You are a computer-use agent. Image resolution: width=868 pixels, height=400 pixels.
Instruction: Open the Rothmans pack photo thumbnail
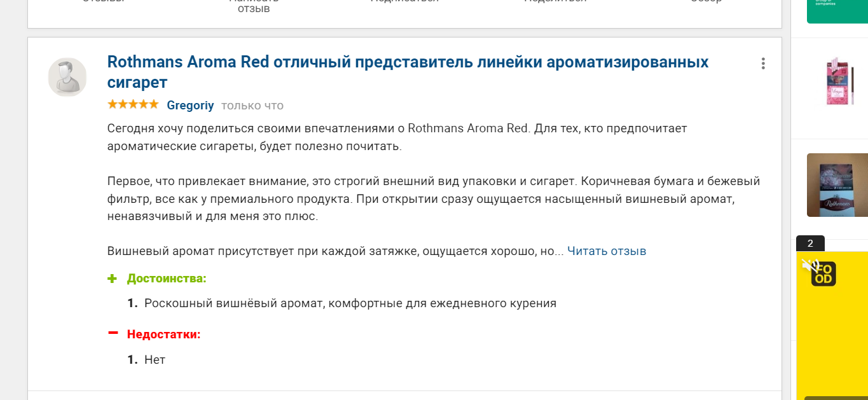click(837, 185)
